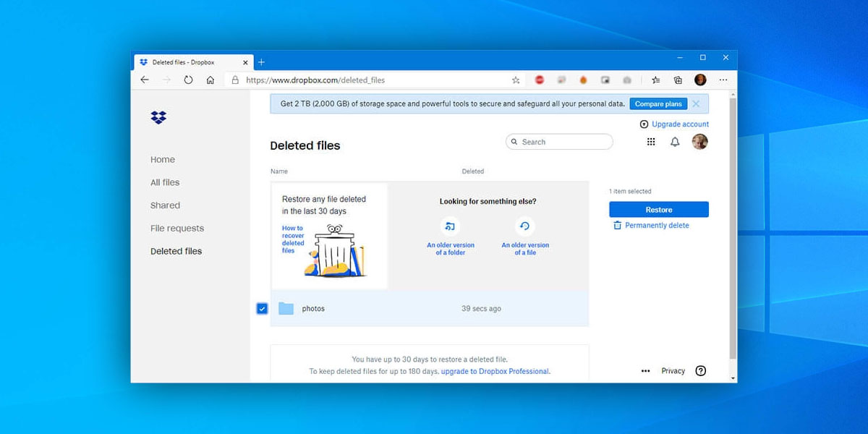Open a new browser tab

pyautogui.click(x=261, y=62)
